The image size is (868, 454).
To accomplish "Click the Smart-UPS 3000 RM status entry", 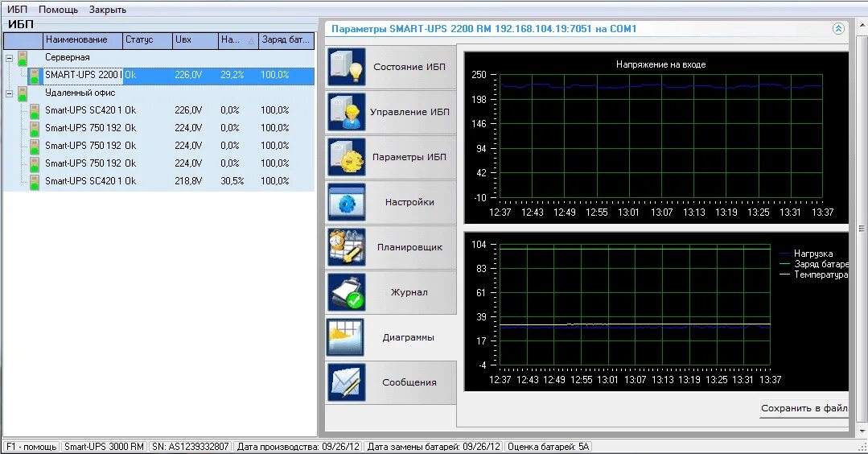I will [x=104, y=446].
